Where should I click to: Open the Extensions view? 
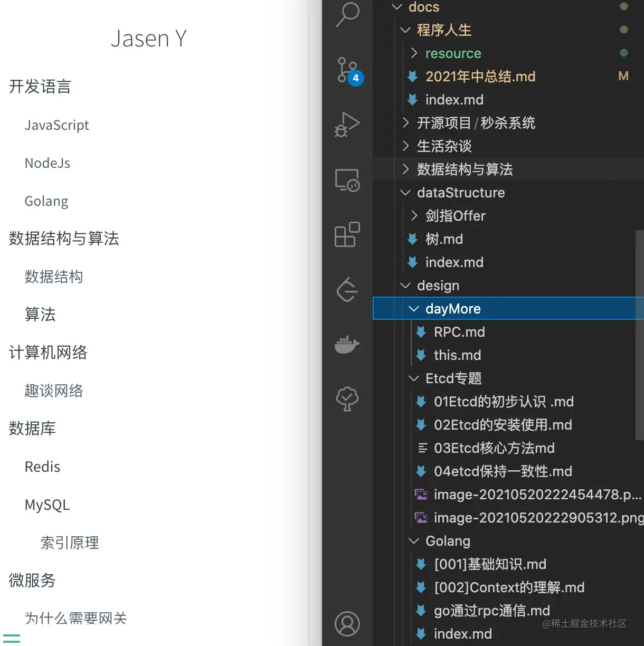coord(347,234)
